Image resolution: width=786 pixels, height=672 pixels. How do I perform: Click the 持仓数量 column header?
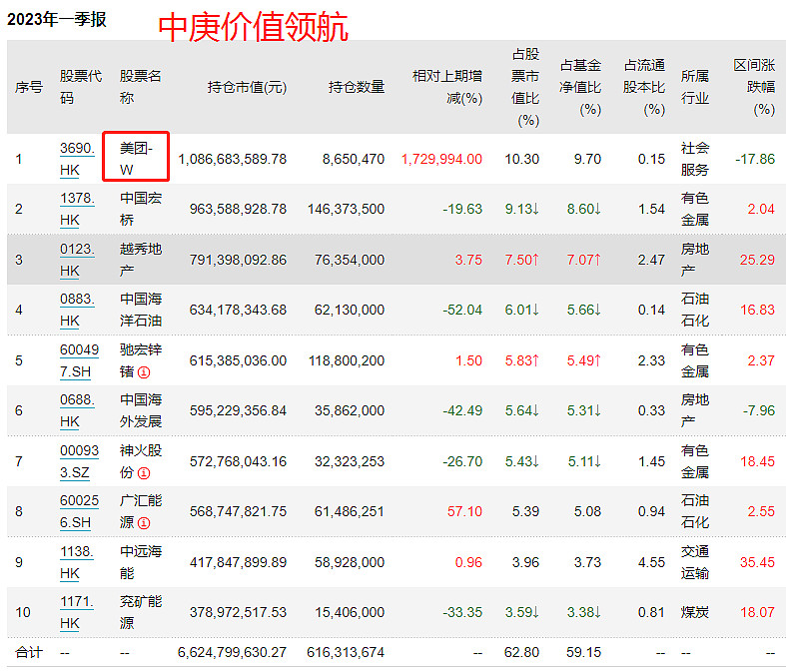coord(357,87)
